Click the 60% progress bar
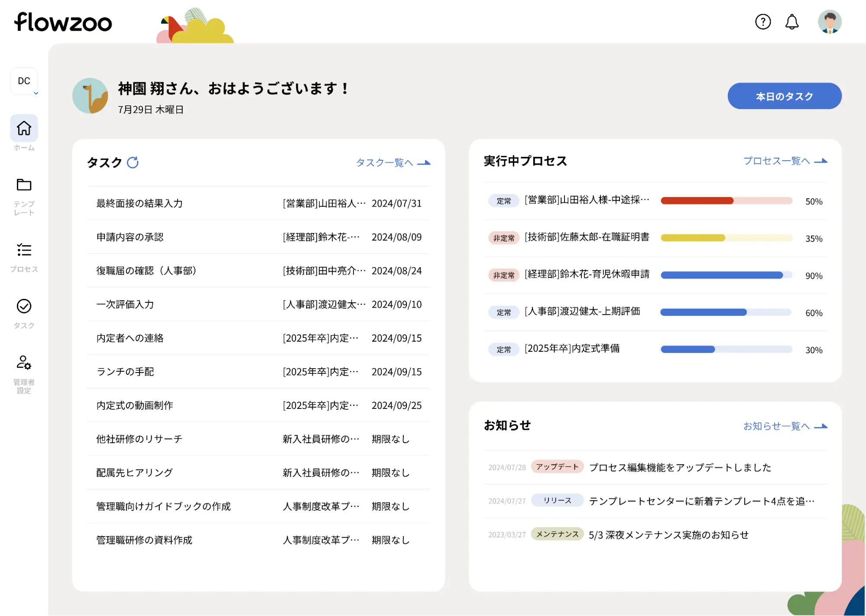 tap(727, 312)
